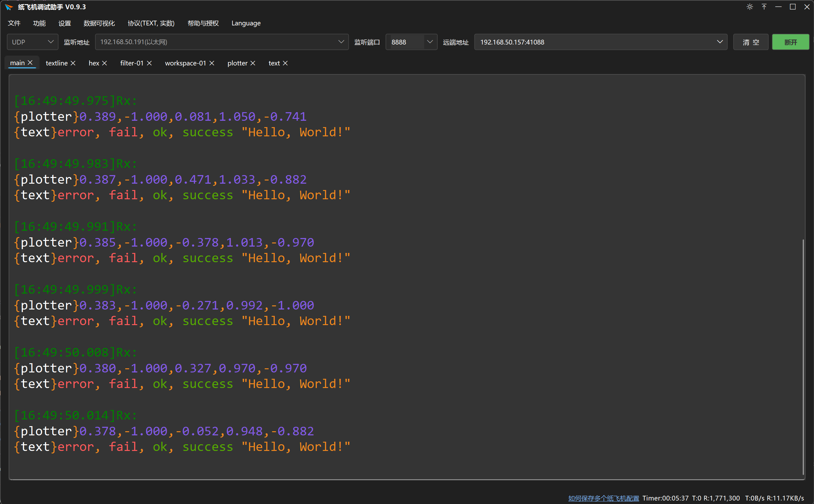The height and width of the screenshot is (504, 814).
Task: Switch to the hex tab
Action: click(94, 63)
